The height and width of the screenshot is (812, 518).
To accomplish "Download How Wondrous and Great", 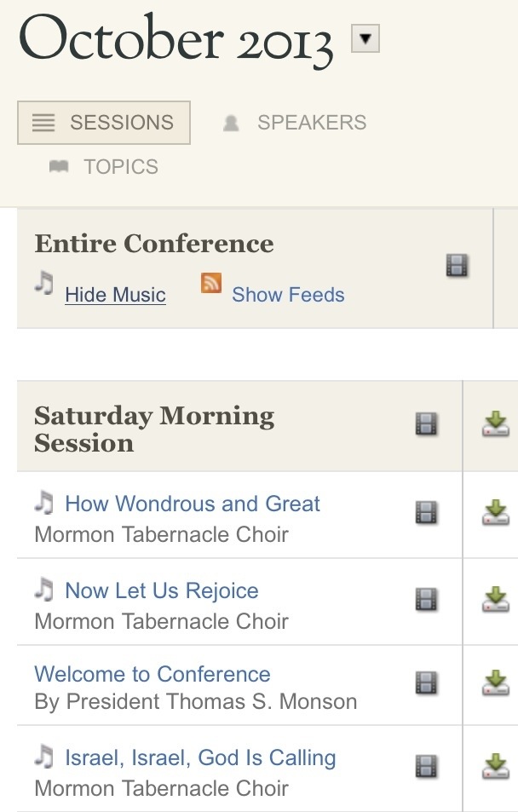I will click(496, 513).
